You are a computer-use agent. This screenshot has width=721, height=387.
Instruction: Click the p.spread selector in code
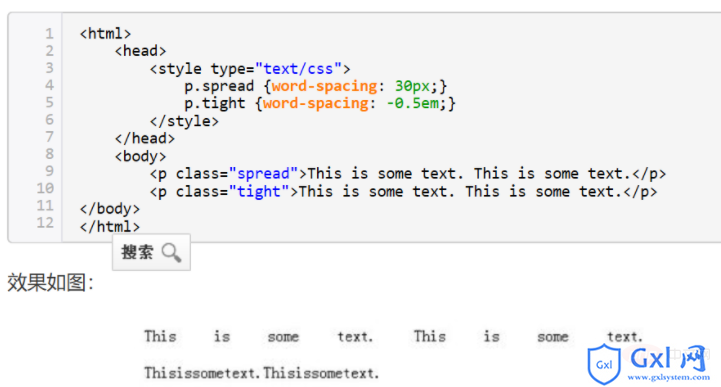pyautogui.click(x=219, y=86)
